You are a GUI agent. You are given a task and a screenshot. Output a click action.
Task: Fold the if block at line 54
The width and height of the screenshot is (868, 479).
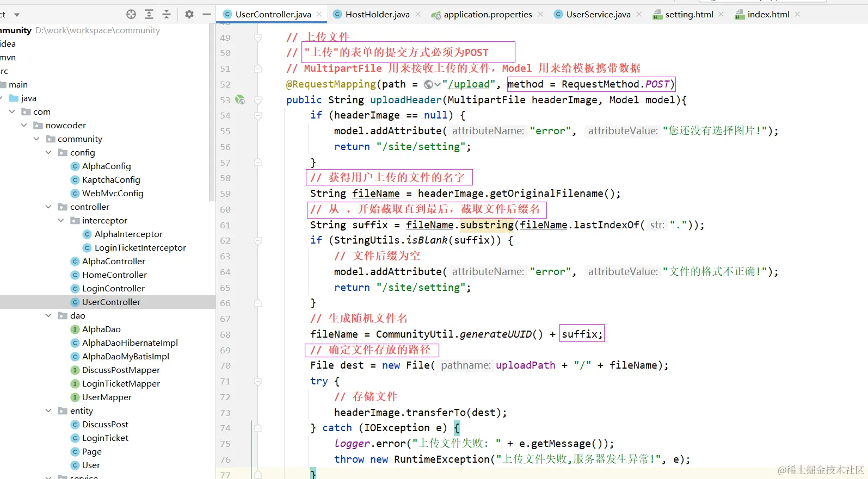(x=258, y=115)
